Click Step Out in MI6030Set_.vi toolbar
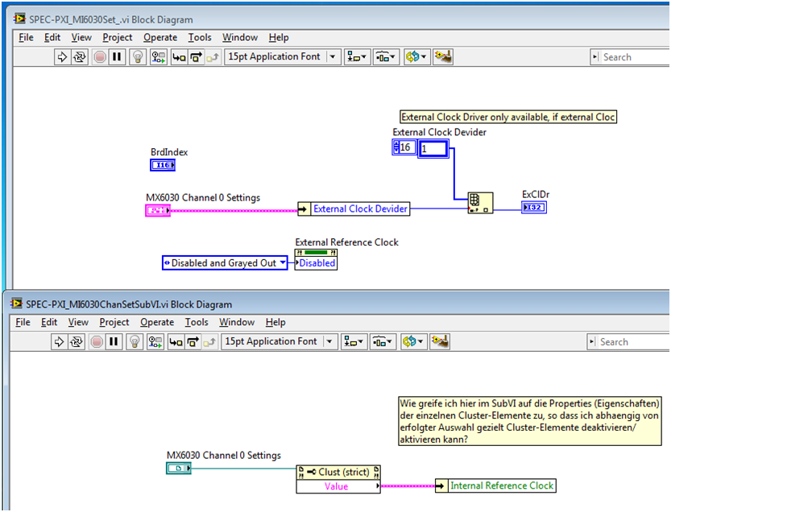This screenshot has height=512, width=812. click(x=213, y=57)
